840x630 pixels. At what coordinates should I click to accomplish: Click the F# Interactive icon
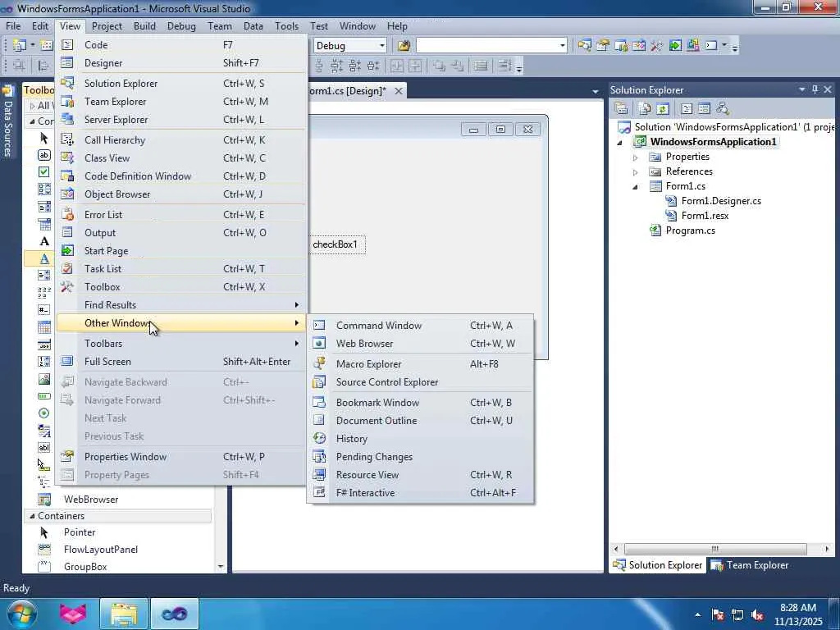[x=319, y=493]
